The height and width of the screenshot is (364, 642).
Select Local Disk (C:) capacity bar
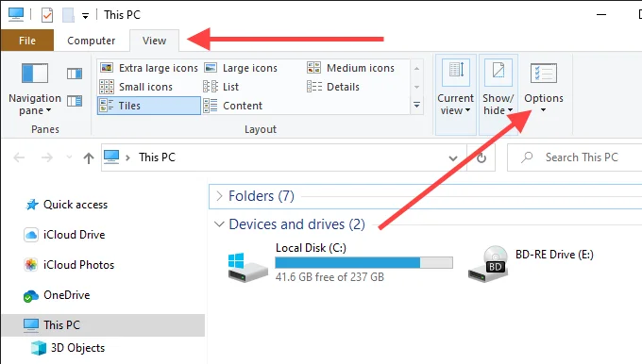point(364,262)
